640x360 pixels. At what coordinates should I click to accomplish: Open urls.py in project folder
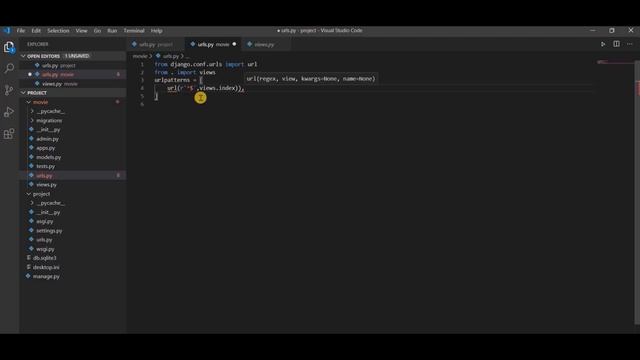73,240
